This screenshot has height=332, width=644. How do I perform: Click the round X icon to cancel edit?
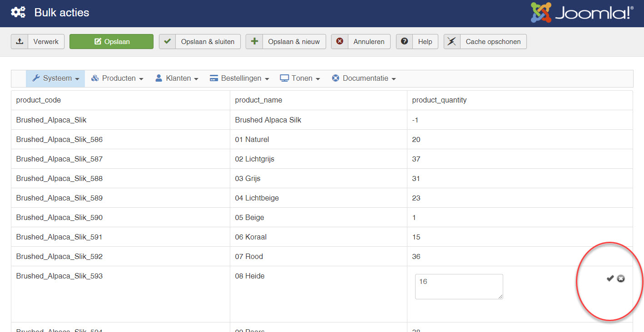click(x=621, y=278)
